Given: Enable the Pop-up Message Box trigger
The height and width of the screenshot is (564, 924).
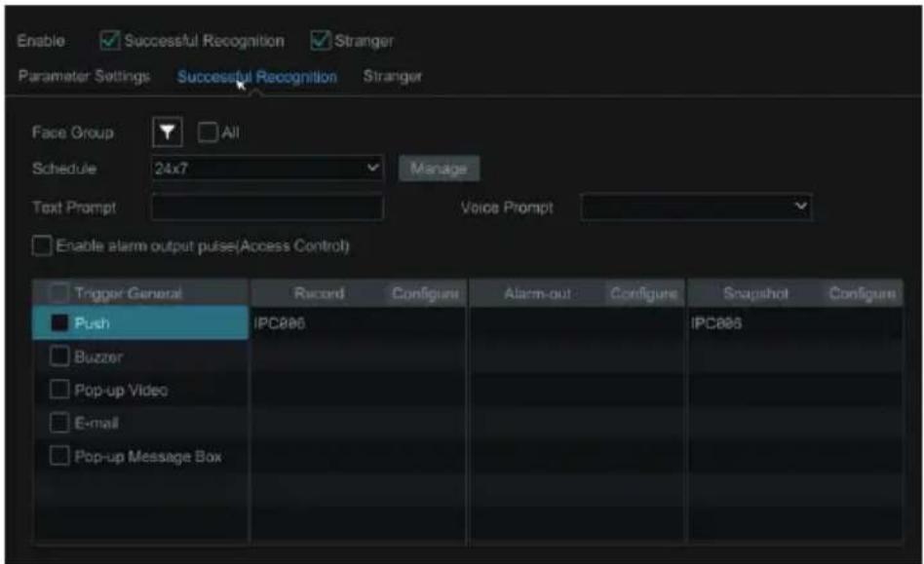Looking at the screenshot, I should 58,456.
